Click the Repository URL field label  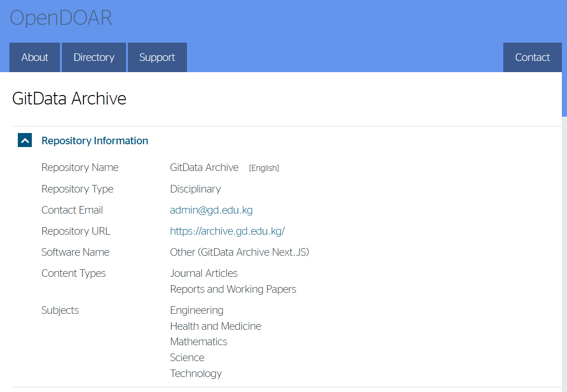click(76, 231)
